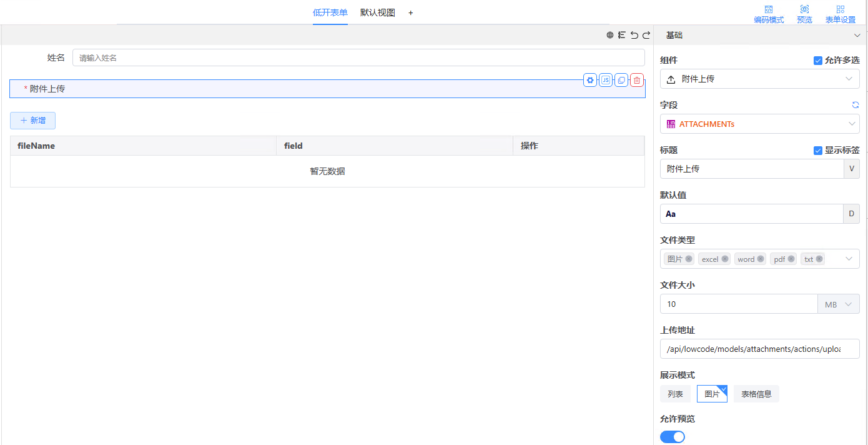This screenshot has width=868, height=445.
Task: Turn off the 允许预览 switch
Action: (x=673, y=437)
